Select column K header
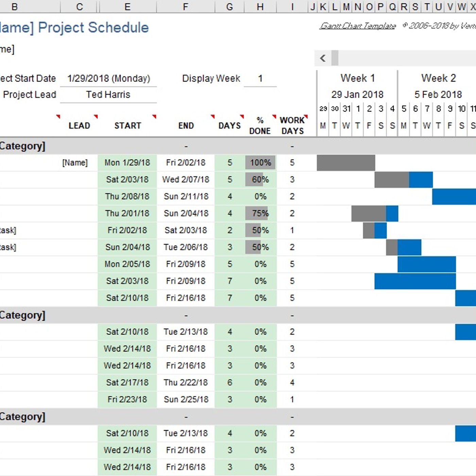 coord(323,6)
